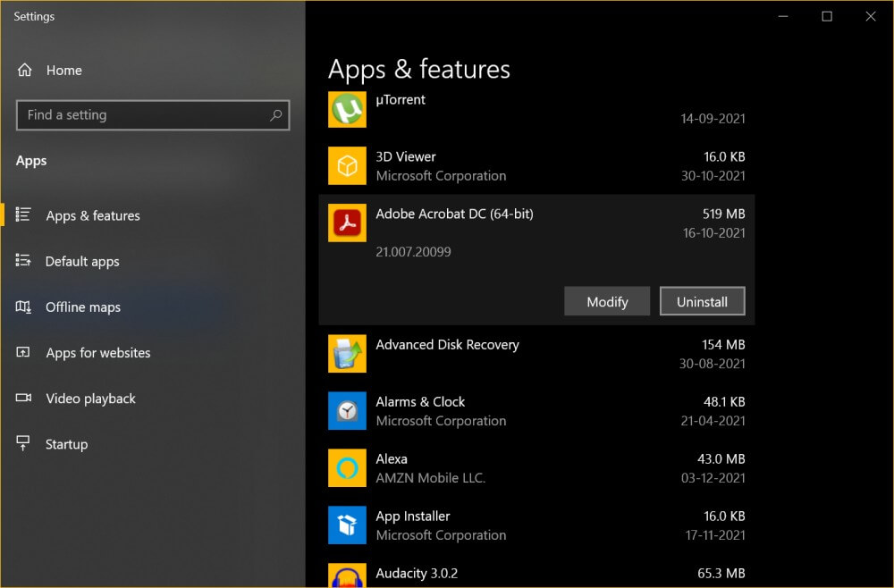Click the Alarms & Clock icon
Screen dimensions: 894x588
coord(347,411)
